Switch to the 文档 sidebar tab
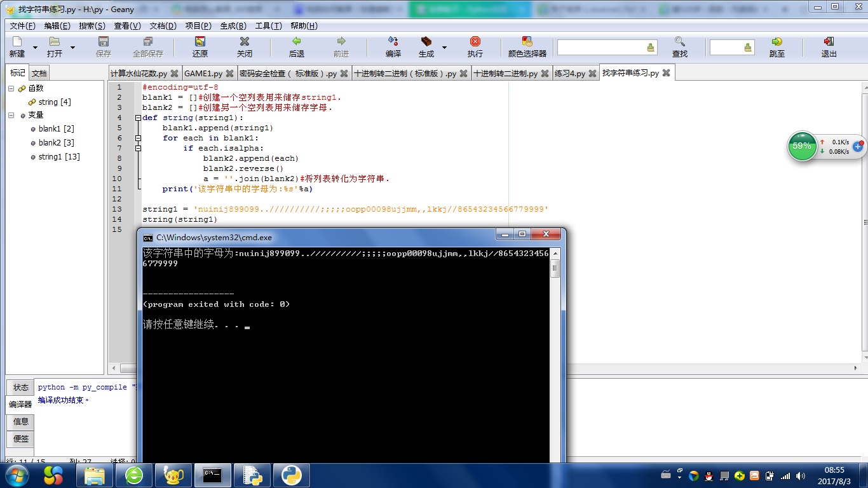The width and height of the screenshot is (868, 488). pos(39,73)
